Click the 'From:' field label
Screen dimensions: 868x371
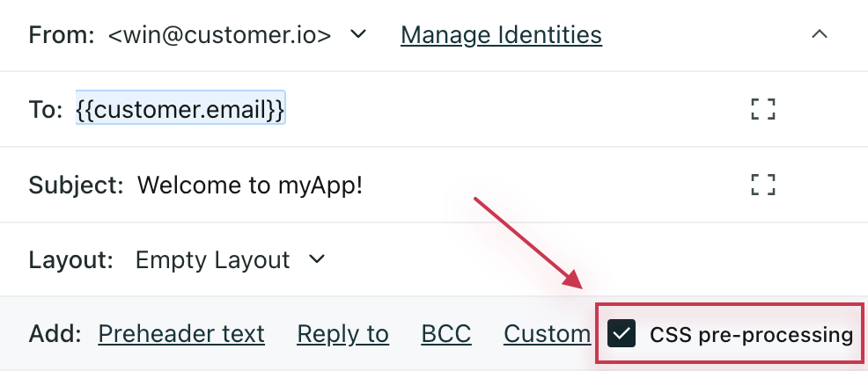pyautogui.click(x=61, y=35)
